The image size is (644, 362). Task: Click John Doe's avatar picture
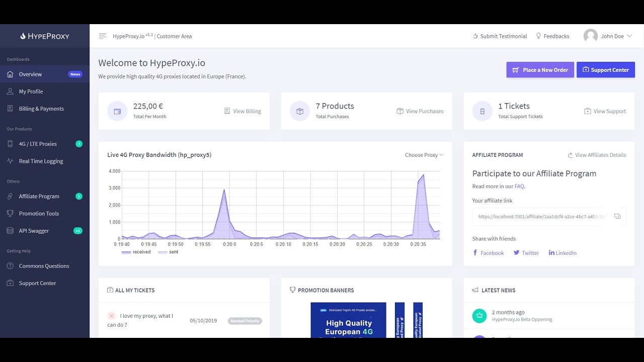tap(591, 36)
